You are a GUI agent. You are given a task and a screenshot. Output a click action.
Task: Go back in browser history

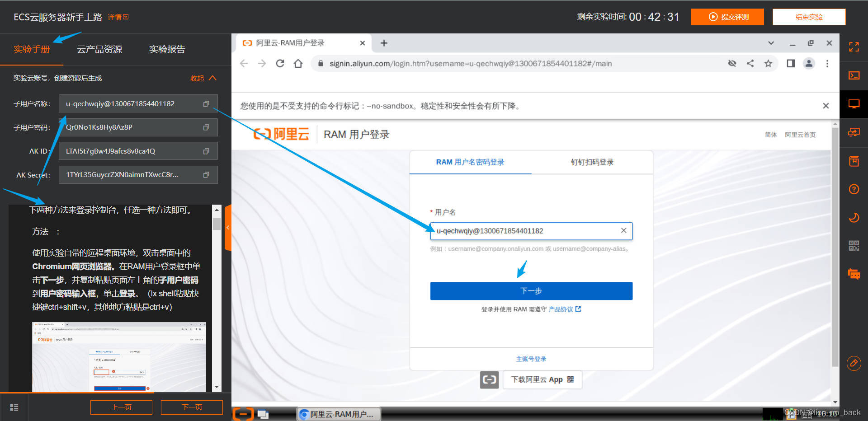tap(244, 64)
